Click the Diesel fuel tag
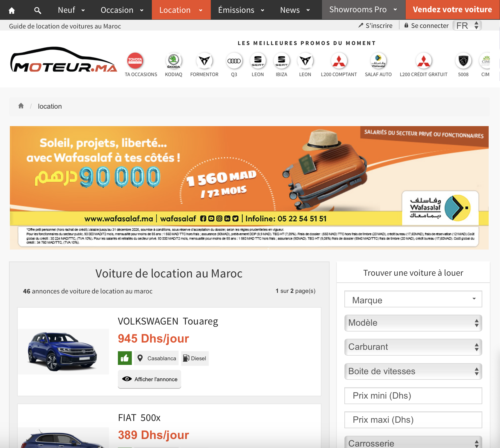The width and height of the screenshot is (500, 448). click(195, 358)
